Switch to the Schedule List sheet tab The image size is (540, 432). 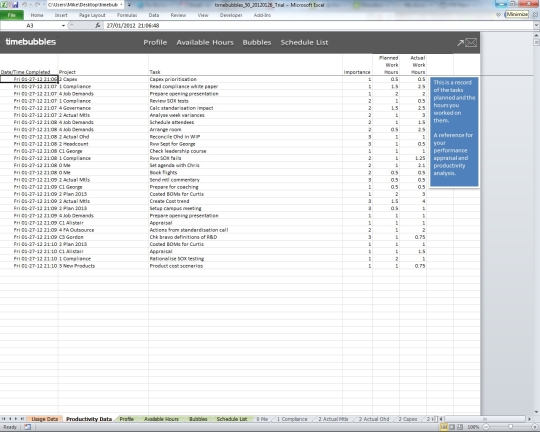(232, 419)
